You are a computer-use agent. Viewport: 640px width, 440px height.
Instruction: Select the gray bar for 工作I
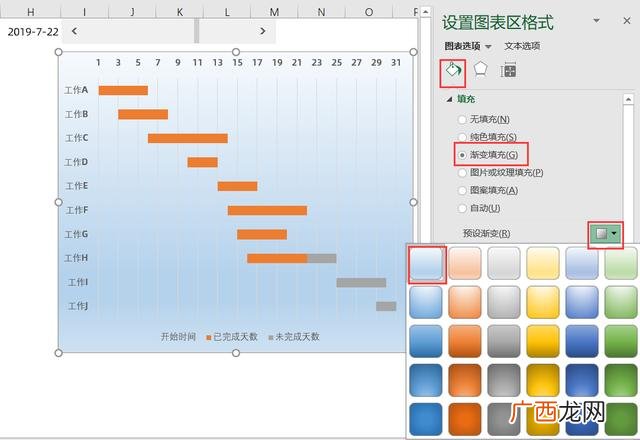361,282
